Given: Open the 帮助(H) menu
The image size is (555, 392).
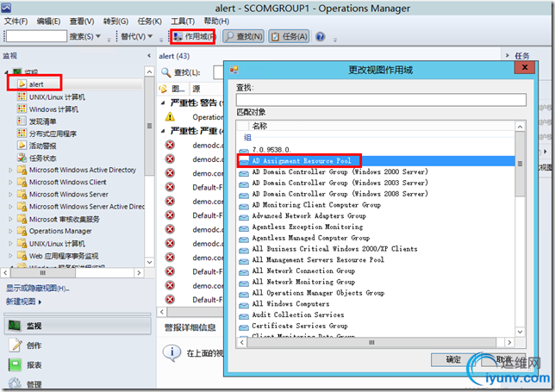Looking at the screenshot, I should 216,22.
